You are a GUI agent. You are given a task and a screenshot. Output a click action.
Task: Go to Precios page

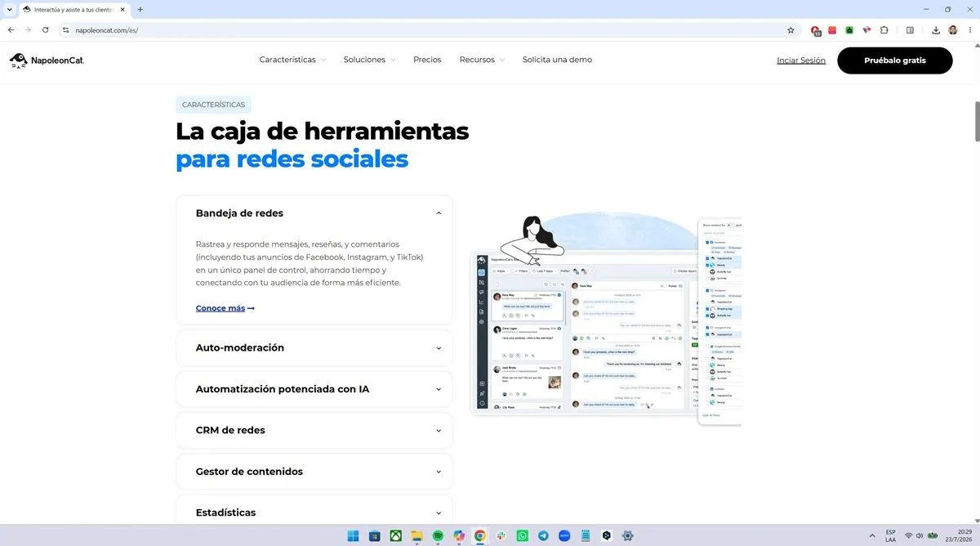427,60
